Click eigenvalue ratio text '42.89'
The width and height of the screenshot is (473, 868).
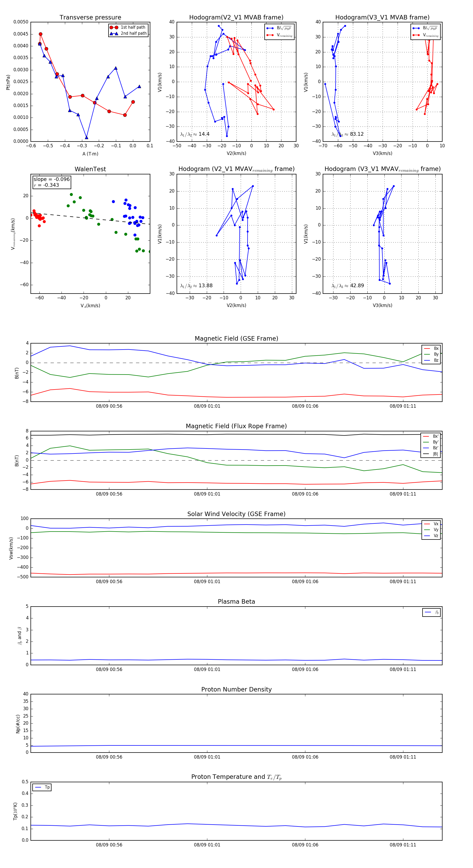point(357,286)
